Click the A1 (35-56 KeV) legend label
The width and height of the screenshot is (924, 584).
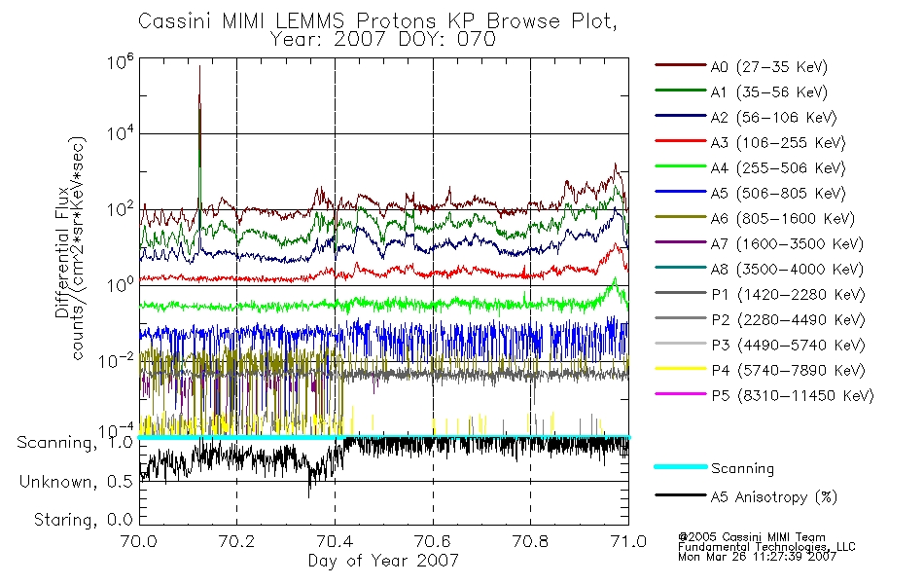pos(769,92)
